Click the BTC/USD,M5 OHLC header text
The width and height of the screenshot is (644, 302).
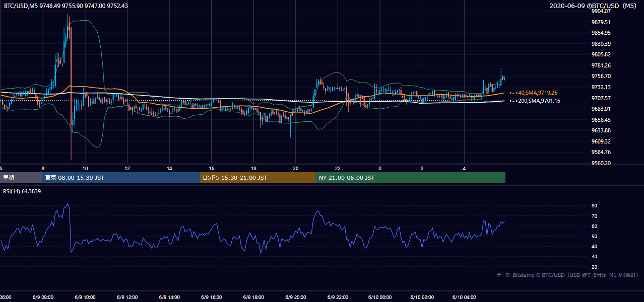(66, 6)
